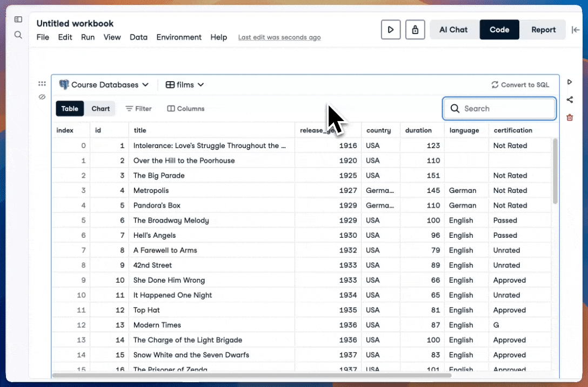Switch to the Table view tab
Image resolution: width=588 pixels, height=387 pixels.
point(70,109)
